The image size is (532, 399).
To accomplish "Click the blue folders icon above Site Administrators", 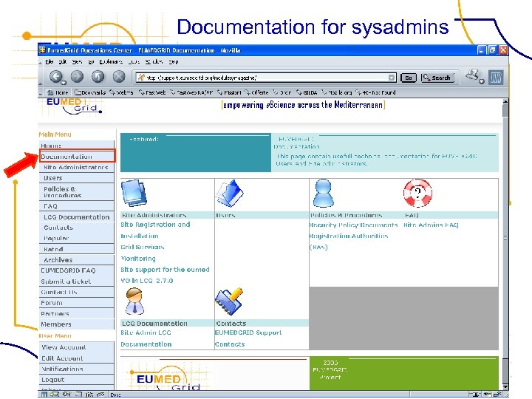I will coord(134,193).
